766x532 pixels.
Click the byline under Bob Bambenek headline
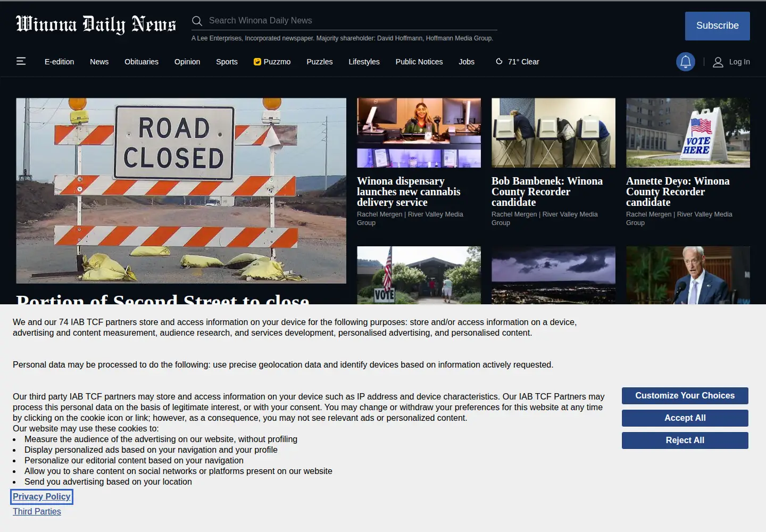point(544,219)
